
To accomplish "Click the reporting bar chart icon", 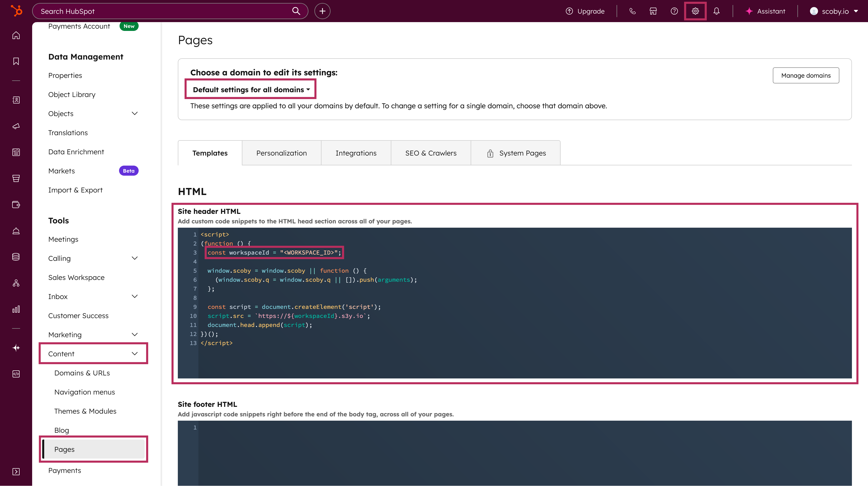I will 16,309.
